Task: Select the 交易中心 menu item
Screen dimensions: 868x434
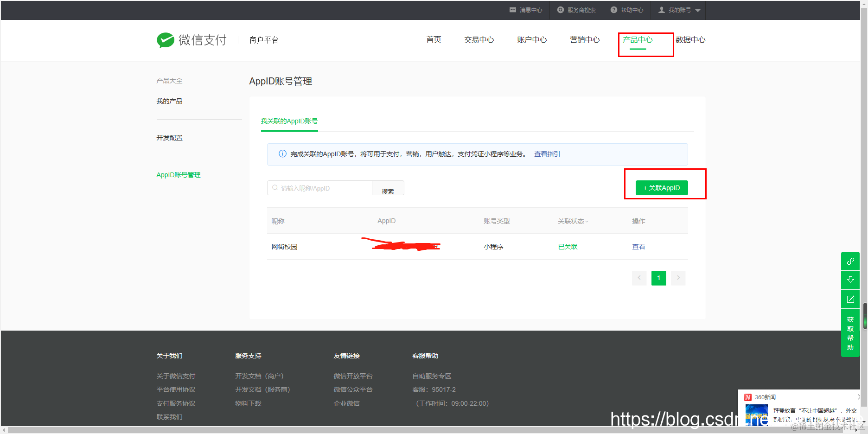Action: pyautogui.click(x=479, y=39)
